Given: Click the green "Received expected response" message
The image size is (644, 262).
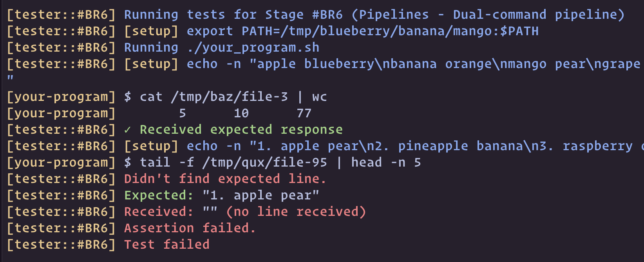Looking at the screenshot, I should pyautogui.click(x=241, y=129).
